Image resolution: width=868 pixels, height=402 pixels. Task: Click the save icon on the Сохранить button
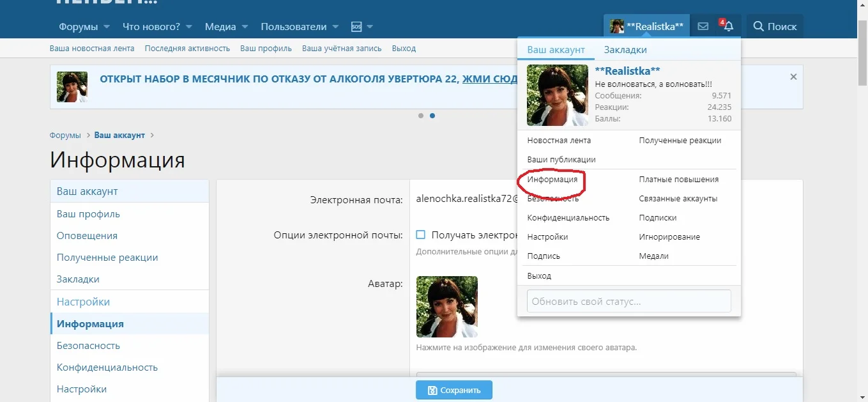pyautogui.click(x=434, y=390)
